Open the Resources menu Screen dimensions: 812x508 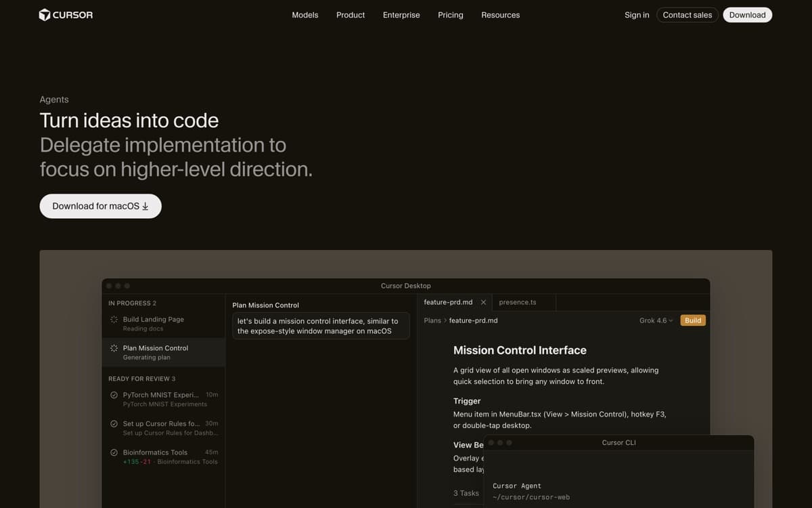coord(501,15)
